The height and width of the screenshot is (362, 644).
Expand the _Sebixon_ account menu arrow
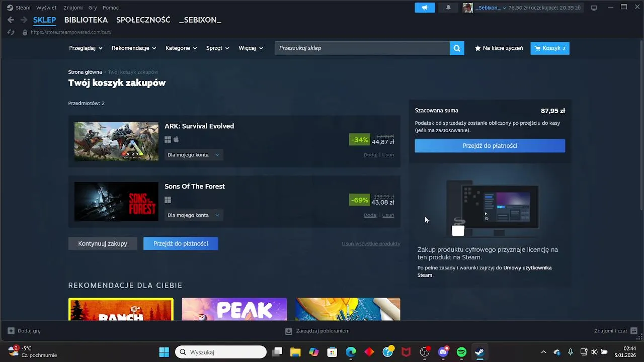click(x=505, y=8)
